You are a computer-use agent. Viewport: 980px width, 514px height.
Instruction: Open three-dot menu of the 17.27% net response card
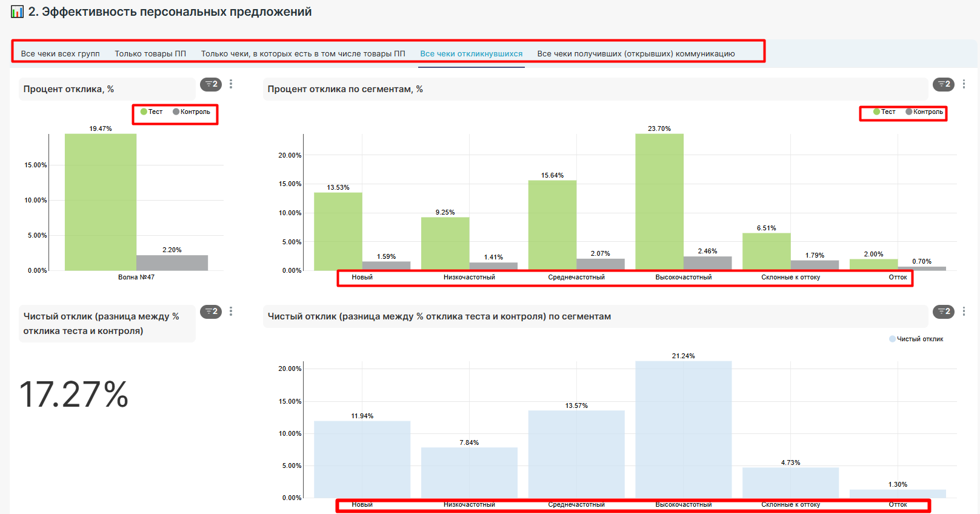231,312
